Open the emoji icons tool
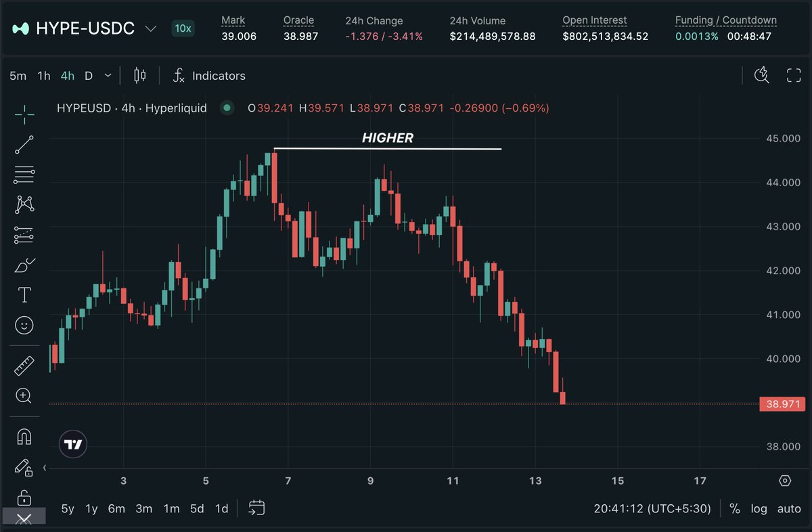The image size is (812, 532). click(x=24, y=326)
